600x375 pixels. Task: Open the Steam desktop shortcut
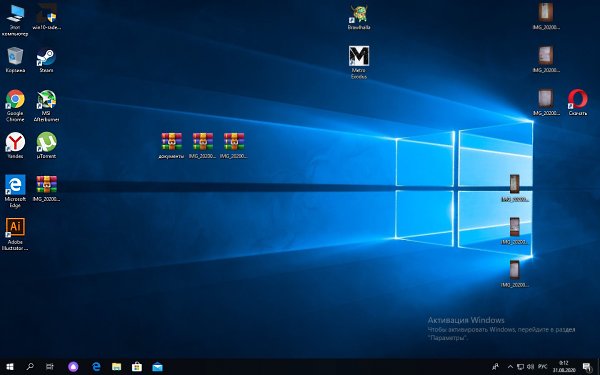(46, 60)
